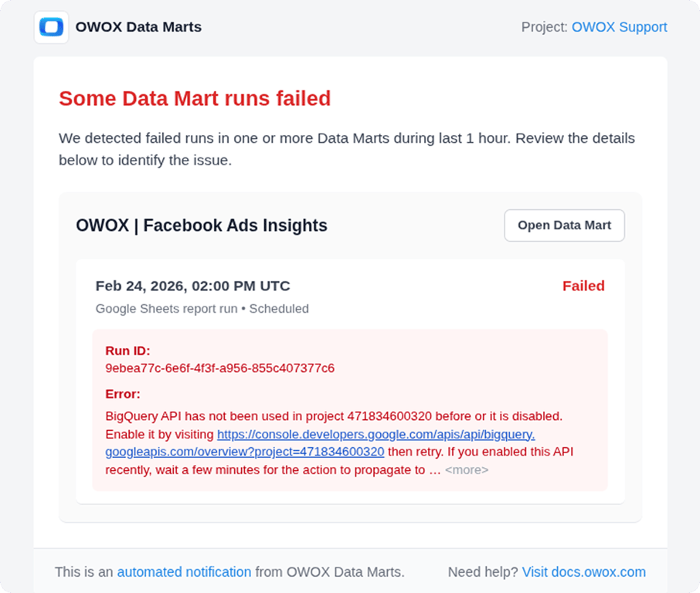Select the pink error details panel
Image resolution: width=700 pixels, height=593 pixels.
point(349,410)
